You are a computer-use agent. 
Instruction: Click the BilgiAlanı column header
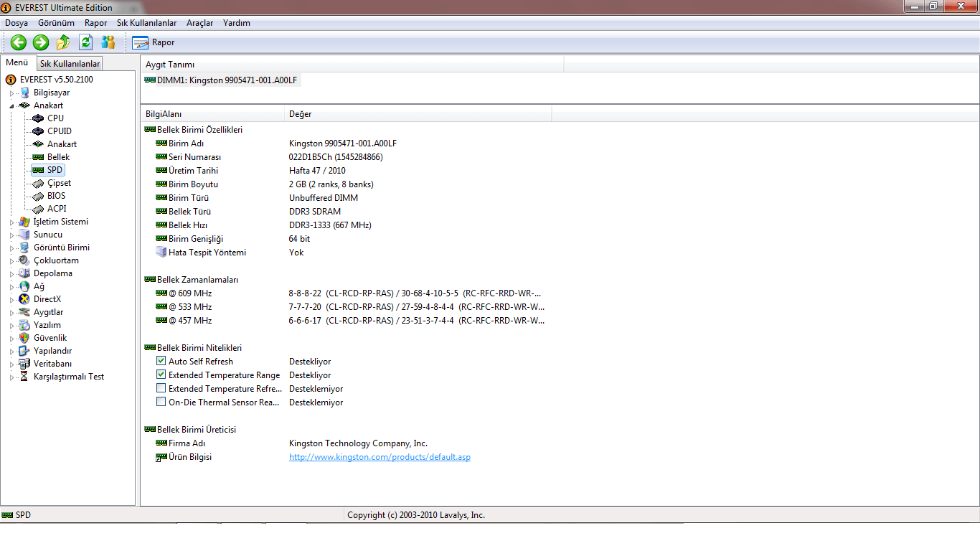coord(213,114)
